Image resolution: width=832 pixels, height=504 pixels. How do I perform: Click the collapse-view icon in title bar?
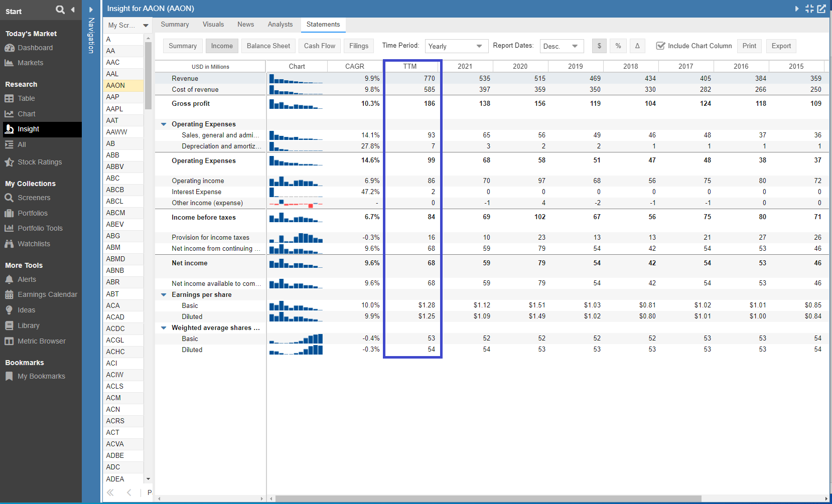(x=809, y=9)
